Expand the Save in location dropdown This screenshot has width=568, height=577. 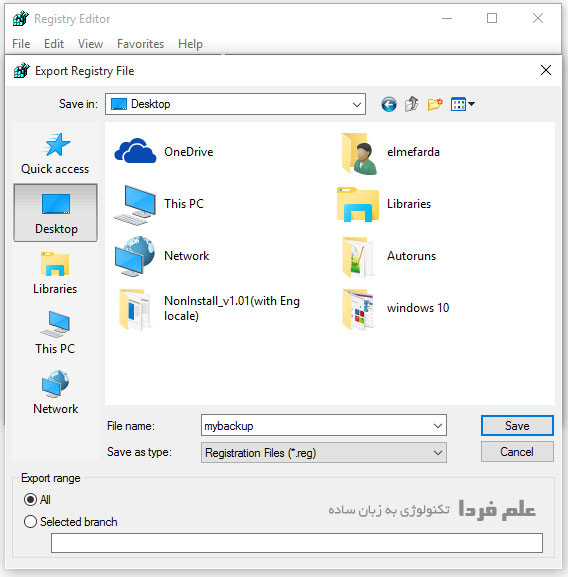[356, 104]
